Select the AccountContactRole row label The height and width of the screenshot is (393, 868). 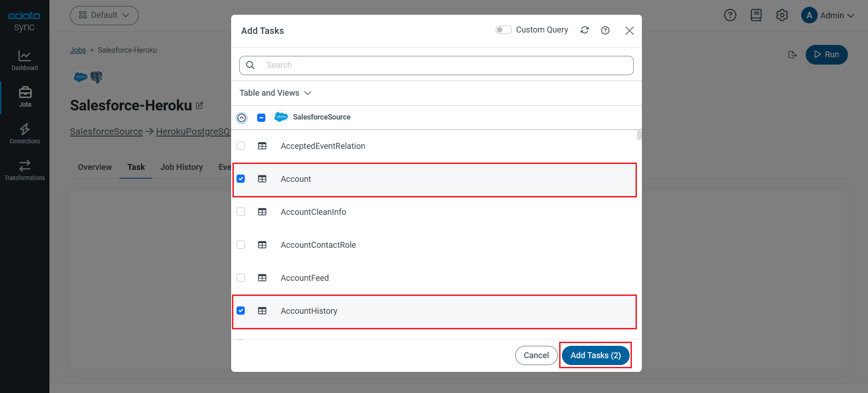click(x=318, y=245)
